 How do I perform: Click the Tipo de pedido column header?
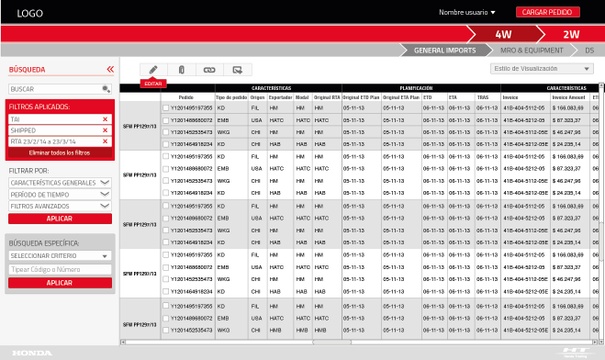[x=232, y=97]
